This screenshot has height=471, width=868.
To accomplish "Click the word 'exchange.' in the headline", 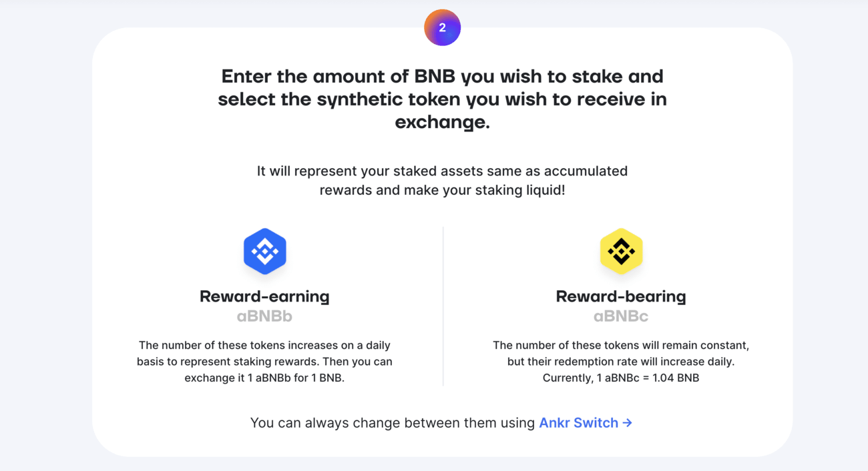I will pos(442,123).
